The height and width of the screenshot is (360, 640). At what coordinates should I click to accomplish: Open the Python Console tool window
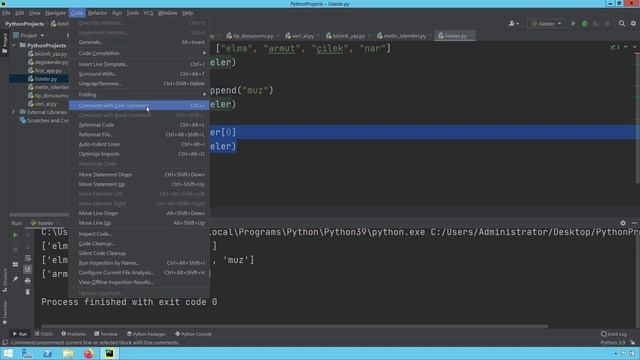point(193,334)
